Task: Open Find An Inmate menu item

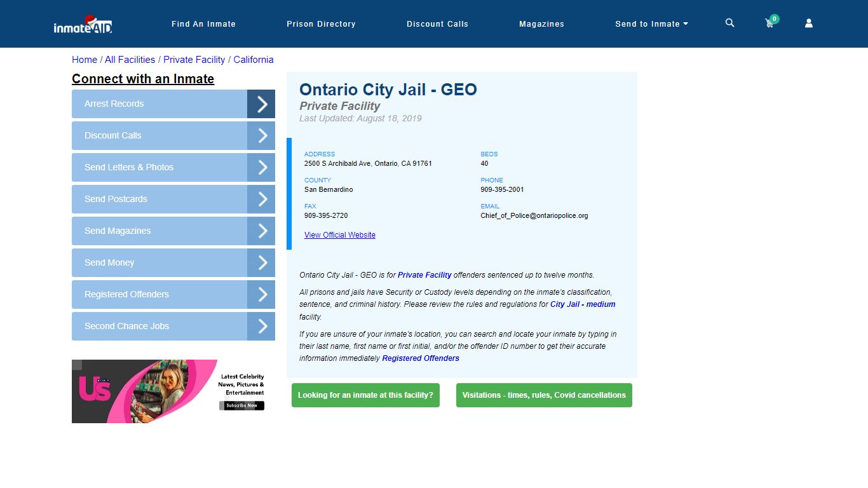Action: [203, 24]
